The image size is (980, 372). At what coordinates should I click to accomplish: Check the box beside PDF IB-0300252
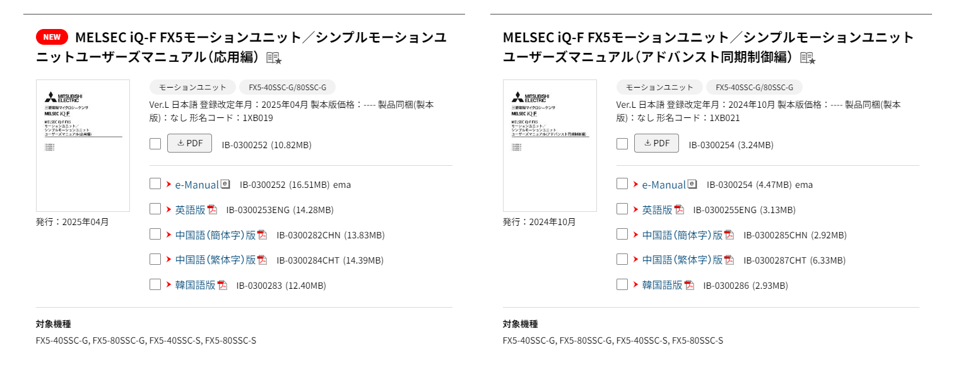[x=155, y=144]
